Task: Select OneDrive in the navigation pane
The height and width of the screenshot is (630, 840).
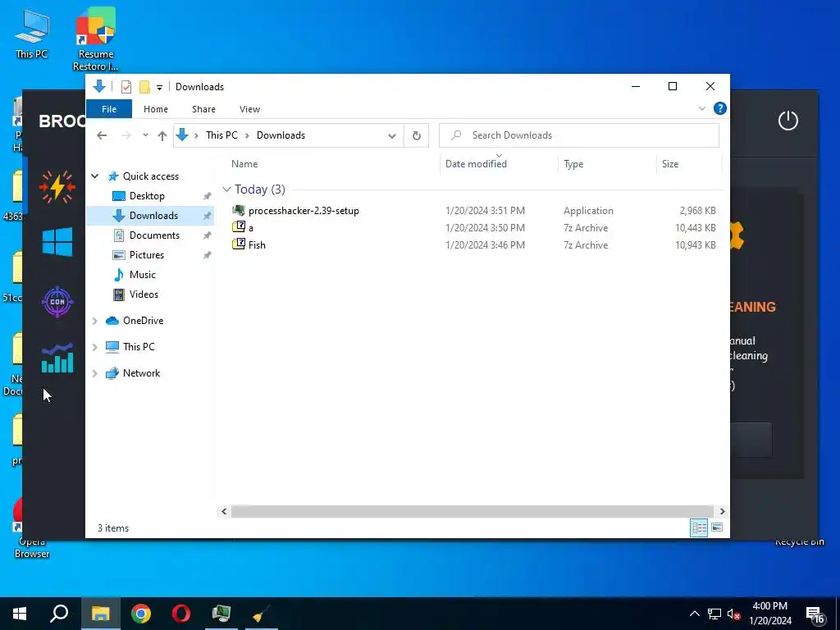Action: [x=143, y=321]
